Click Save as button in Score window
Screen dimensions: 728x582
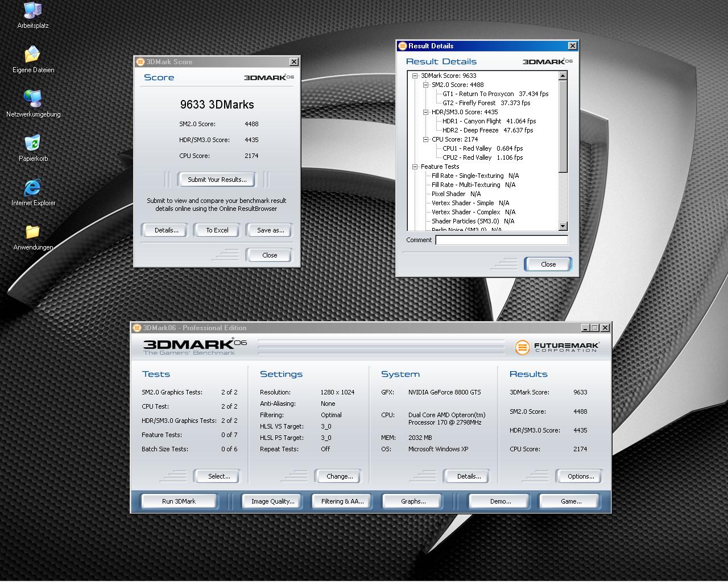coord(270,230)
